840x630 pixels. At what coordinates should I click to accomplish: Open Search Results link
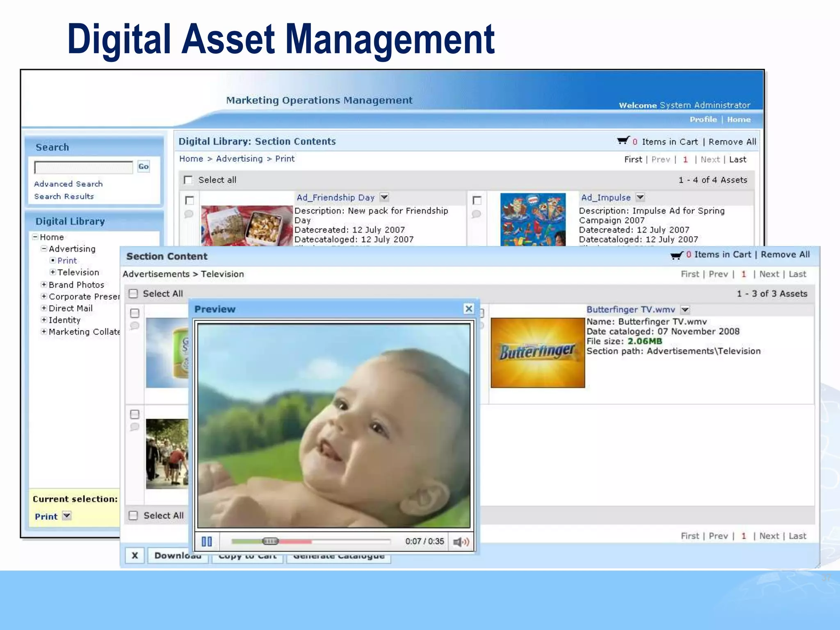coord(64,196)
